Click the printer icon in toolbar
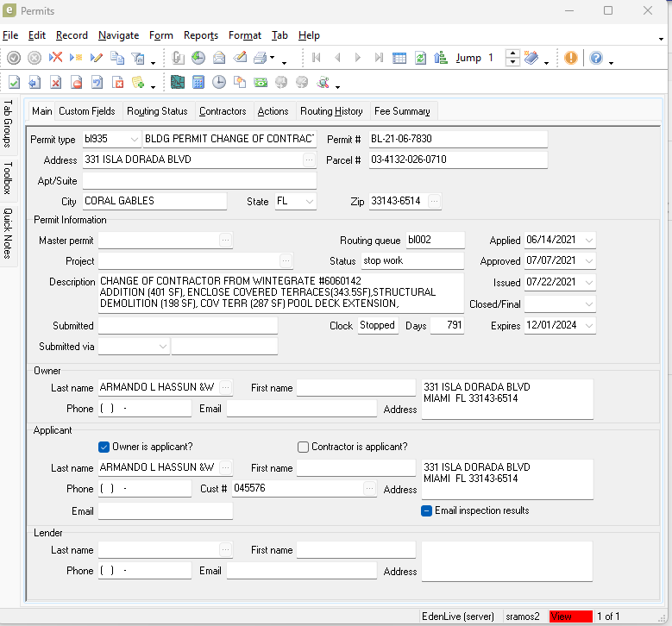The height and width of the screenshot is (626, 672). [x=260, y=58]
